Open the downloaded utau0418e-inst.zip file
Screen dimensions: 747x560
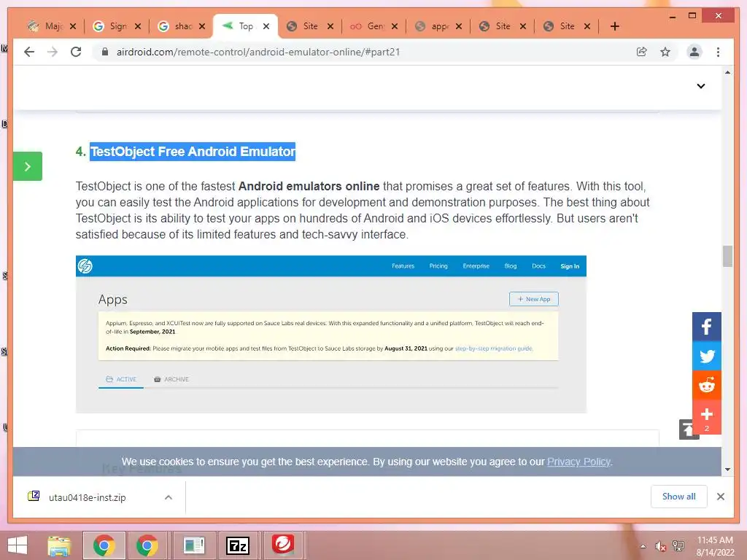tap(88, 497)
